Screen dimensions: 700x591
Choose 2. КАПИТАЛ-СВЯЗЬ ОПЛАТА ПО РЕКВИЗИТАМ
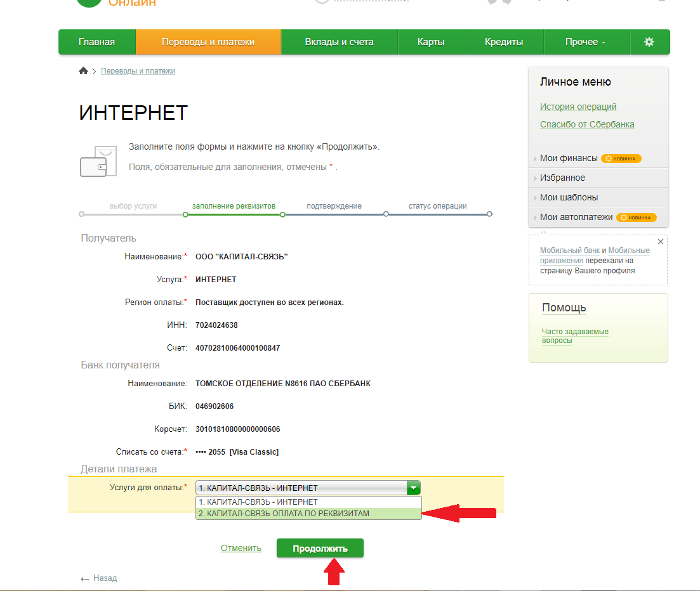click(308, 514)
